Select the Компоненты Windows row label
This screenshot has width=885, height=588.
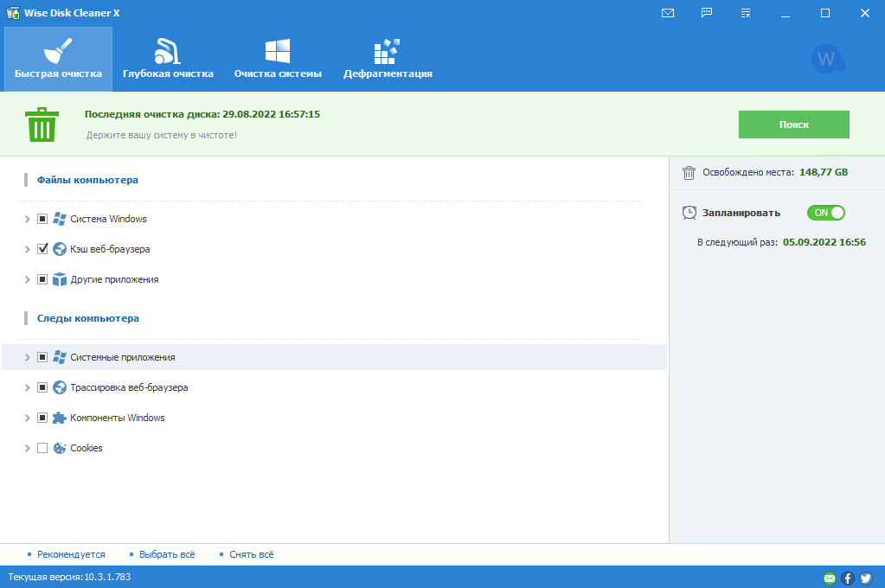coord(118,418)
